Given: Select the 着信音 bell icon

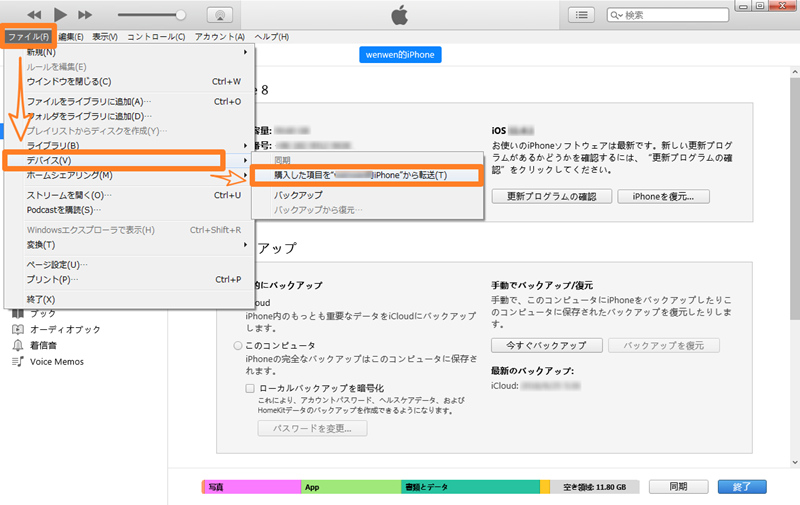Looking at the screenshot, I should click(18, 345).
